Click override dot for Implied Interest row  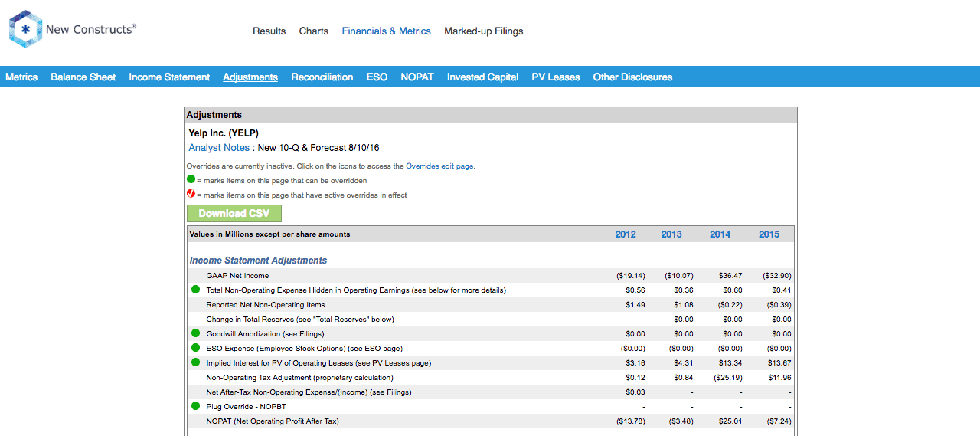(195, 362)
